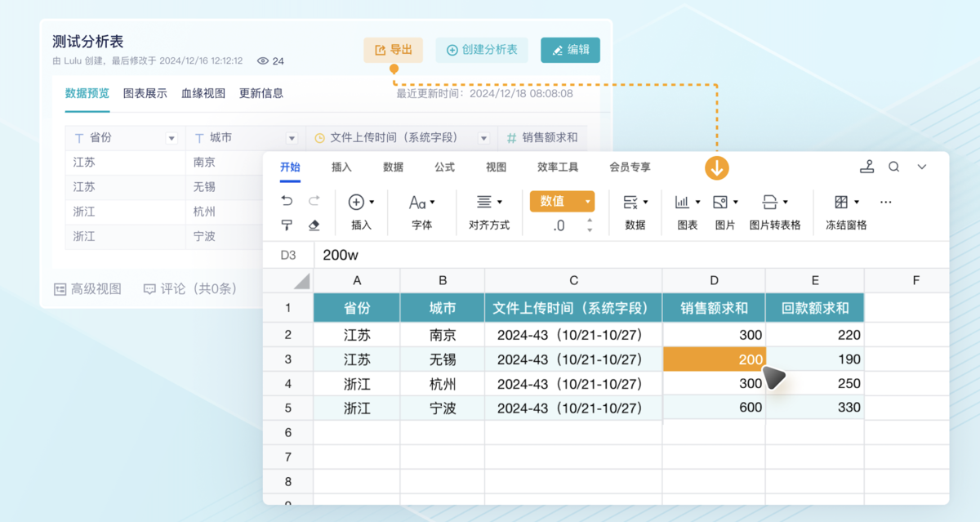This screenshot has height=522, width=980.
Task: Click the Undo icon
Action: tap(287, 200)
